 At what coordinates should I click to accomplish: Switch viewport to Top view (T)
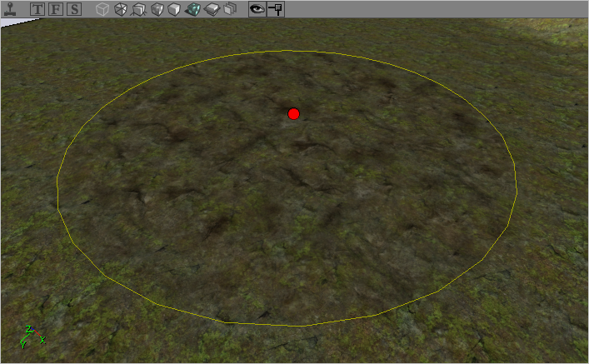pyautogui.click(x=37, y=10)
